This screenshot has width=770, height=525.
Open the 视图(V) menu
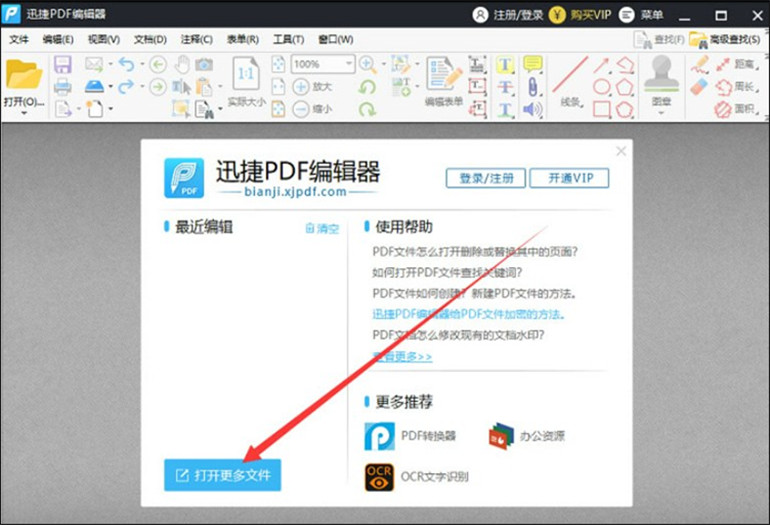pos(104,39)
